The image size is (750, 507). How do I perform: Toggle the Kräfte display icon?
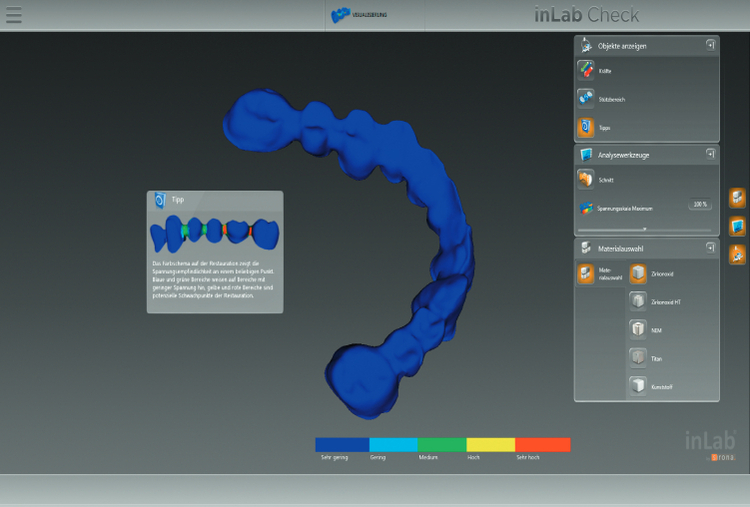click(586, 71)
